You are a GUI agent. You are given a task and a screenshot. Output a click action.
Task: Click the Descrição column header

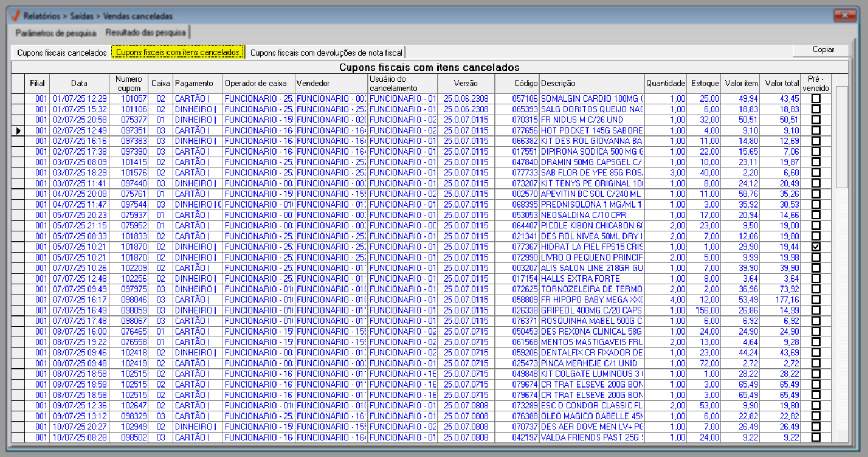[x=591, y=84]
